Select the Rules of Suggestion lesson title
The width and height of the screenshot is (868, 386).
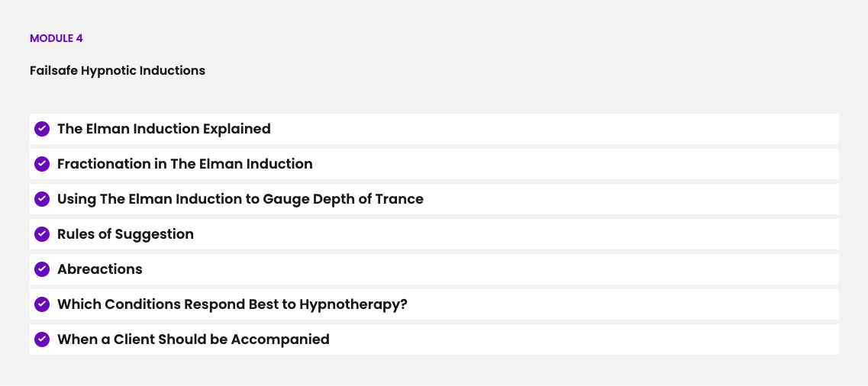coord(125,234)
